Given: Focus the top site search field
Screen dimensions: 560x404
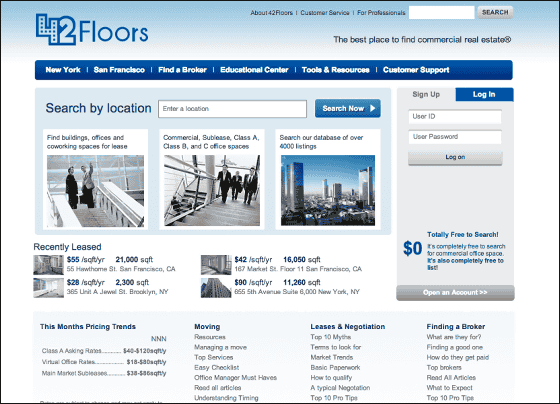Looking at the screenshot, I should 441,13.
